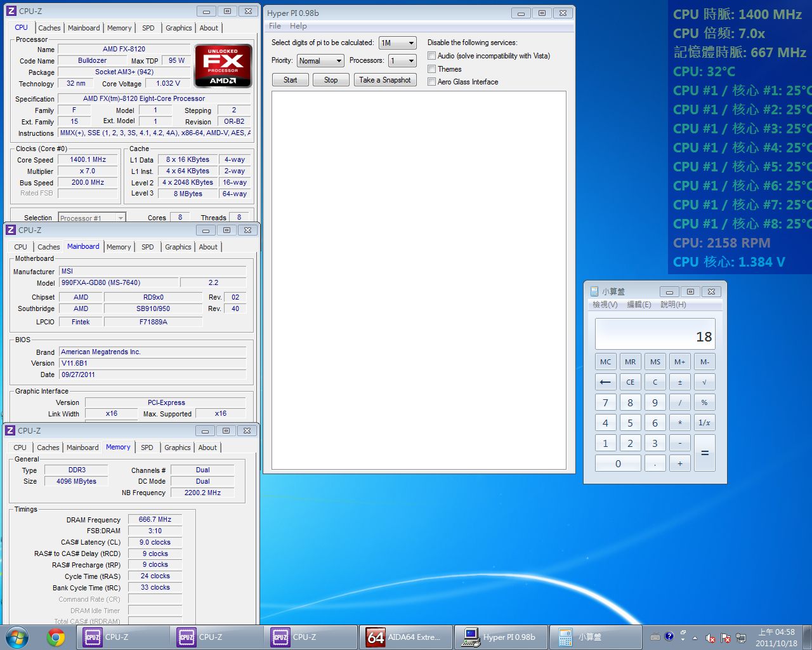The image size is (812, 650).
Task: Open calculator 檢視(V) menu
Action: (605, 305)
